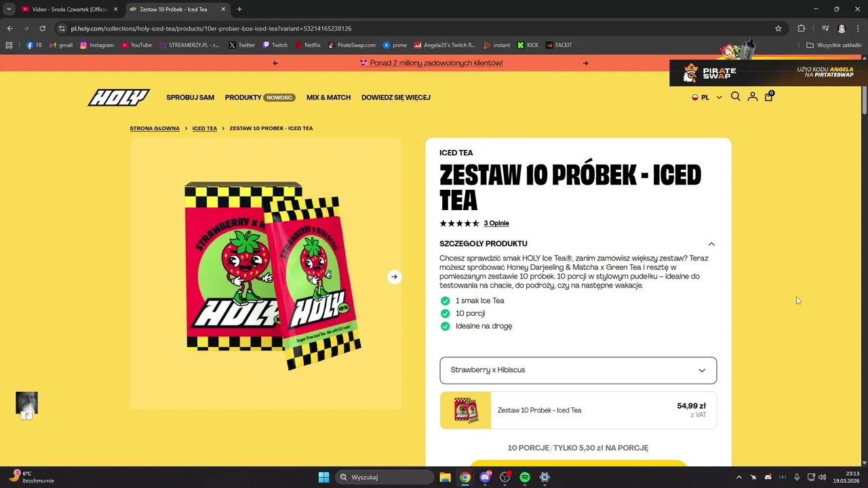The height and width of the screenshot is (488, 868).
Task: Click the HOLY logo
Action: pyautogui.click(x=119, y=98)
